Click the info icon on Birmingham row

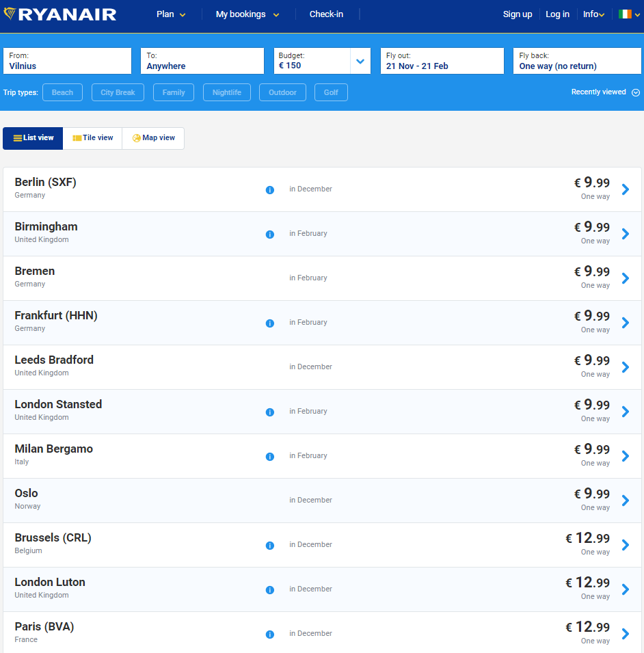pos(270,235)
